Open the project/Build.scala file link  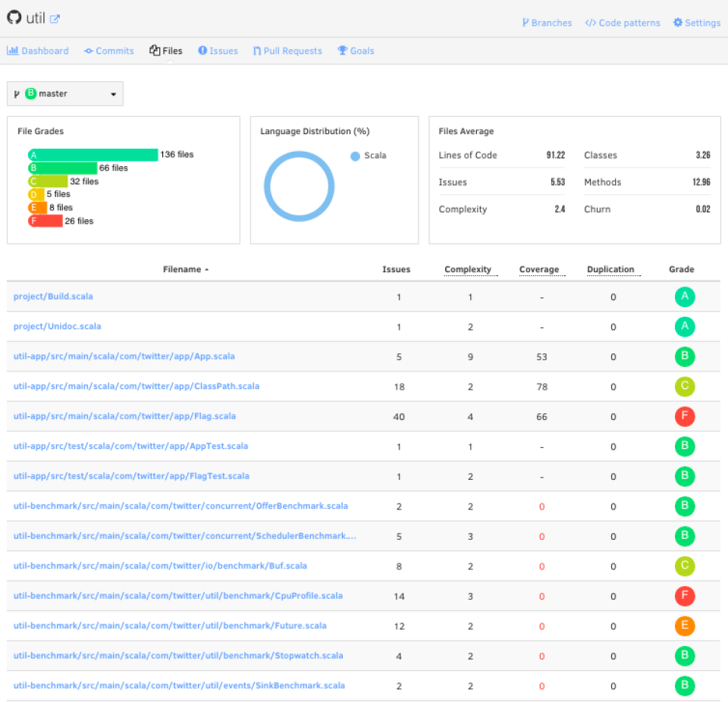pyautogui.click(x=53, y=296)
